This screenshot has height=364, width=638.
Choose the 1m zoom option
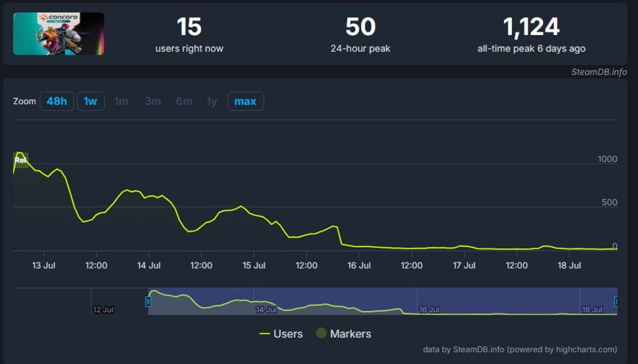pos(121,101)
